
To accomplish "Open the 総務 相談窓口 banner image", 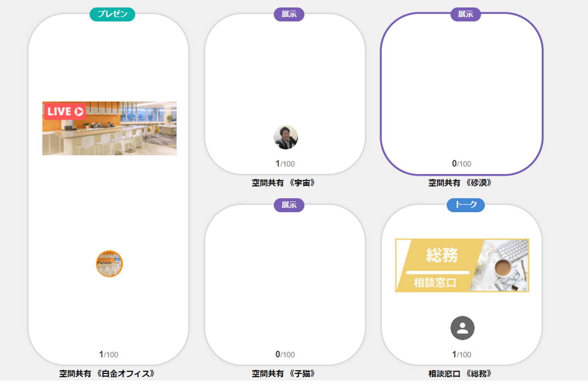I will coord(462,265).
